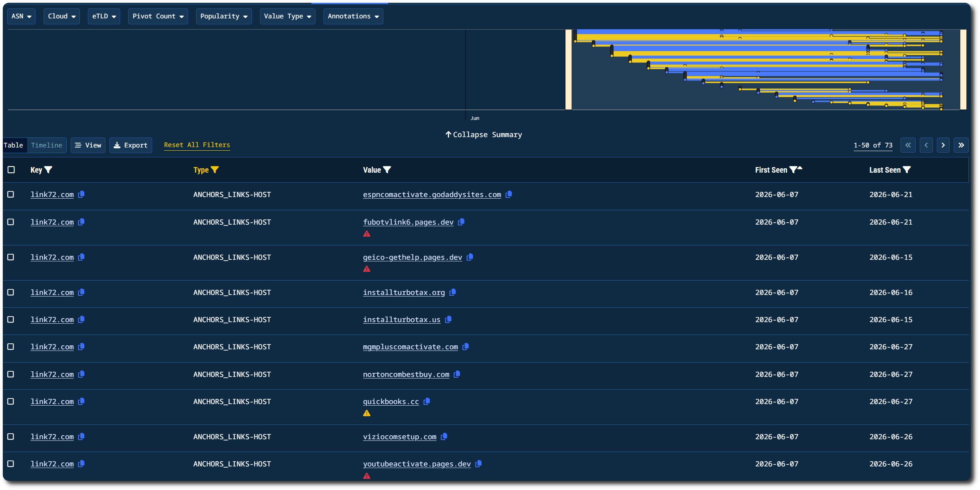This screenshot has width=980, height=490.
Task: Filter the Type column
Action: [215, 170]
